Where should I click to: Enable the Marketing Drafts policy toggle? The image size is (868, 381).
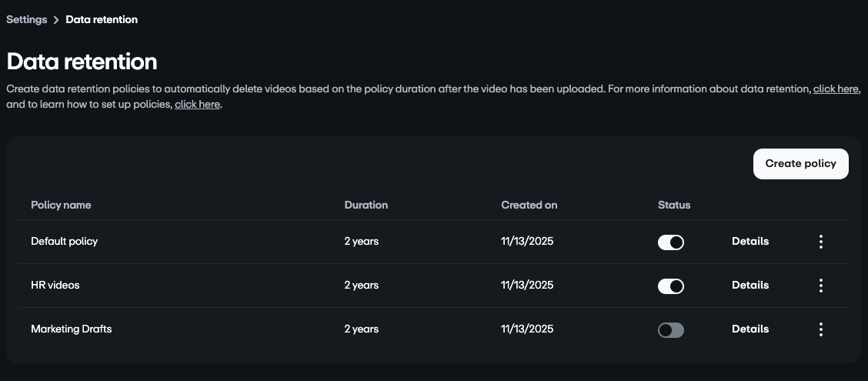(670, 330)
